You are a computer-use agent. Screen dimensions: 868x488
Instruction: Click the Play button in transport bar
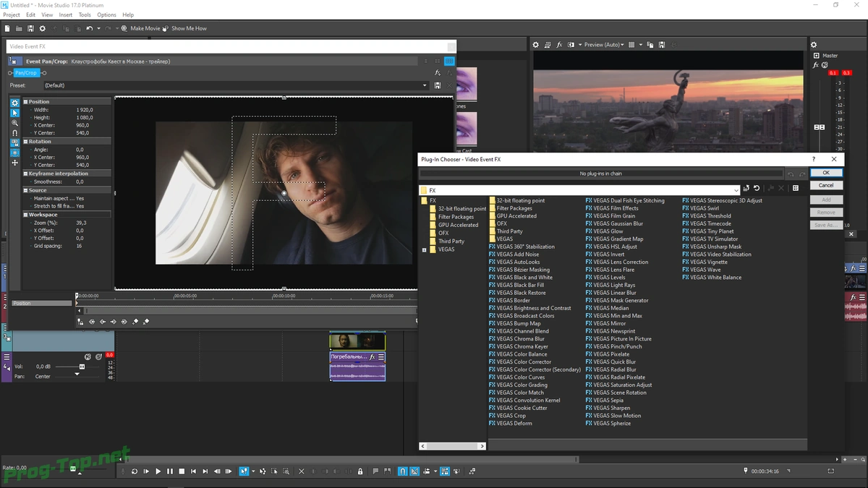point(158,471)
